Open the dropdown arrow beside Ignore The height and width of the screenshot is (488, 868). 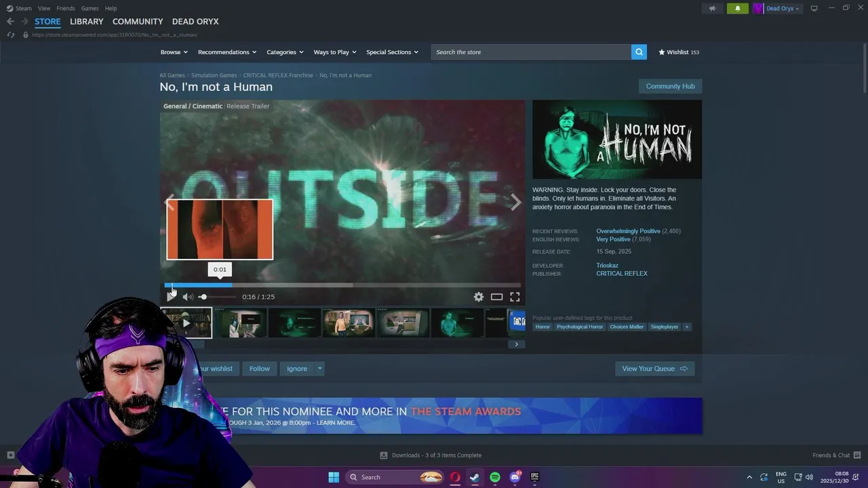point(319,369)
